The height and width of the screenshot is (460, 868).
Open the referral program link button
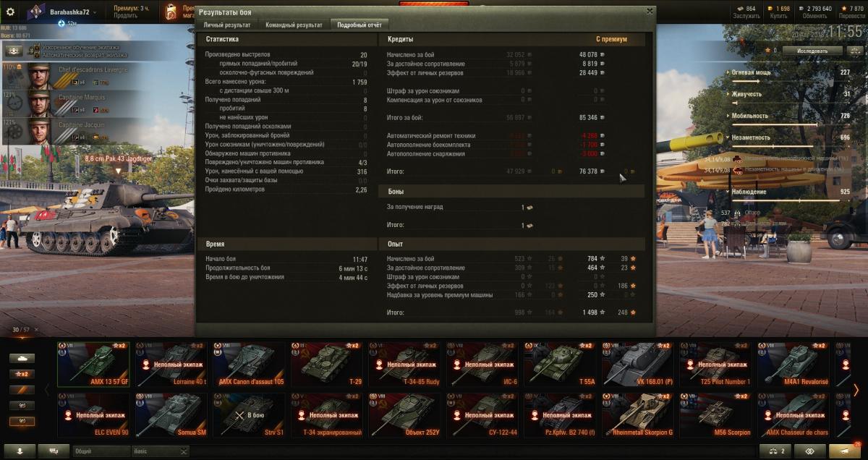pyautogui.click(x=809, y=451)
